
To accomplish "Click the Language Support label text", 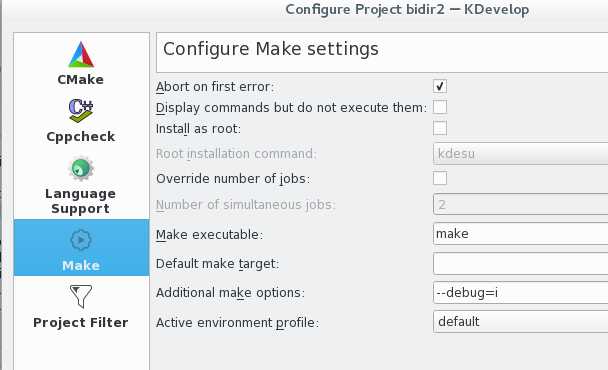I will (x=81, y=201).
